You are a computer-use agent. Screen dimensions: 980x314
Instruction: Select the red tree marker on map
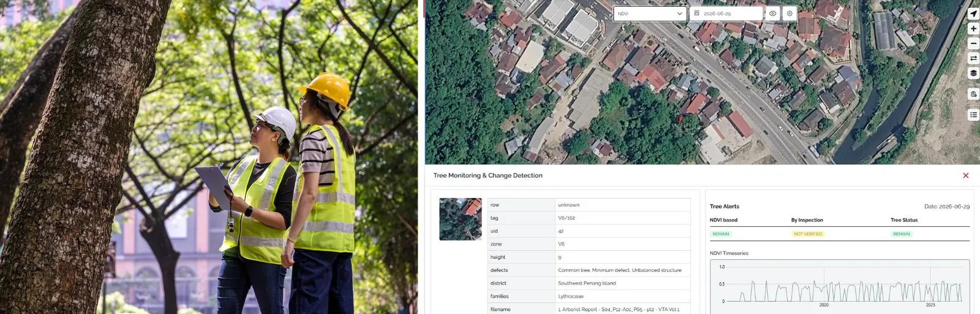pos(679,118)
